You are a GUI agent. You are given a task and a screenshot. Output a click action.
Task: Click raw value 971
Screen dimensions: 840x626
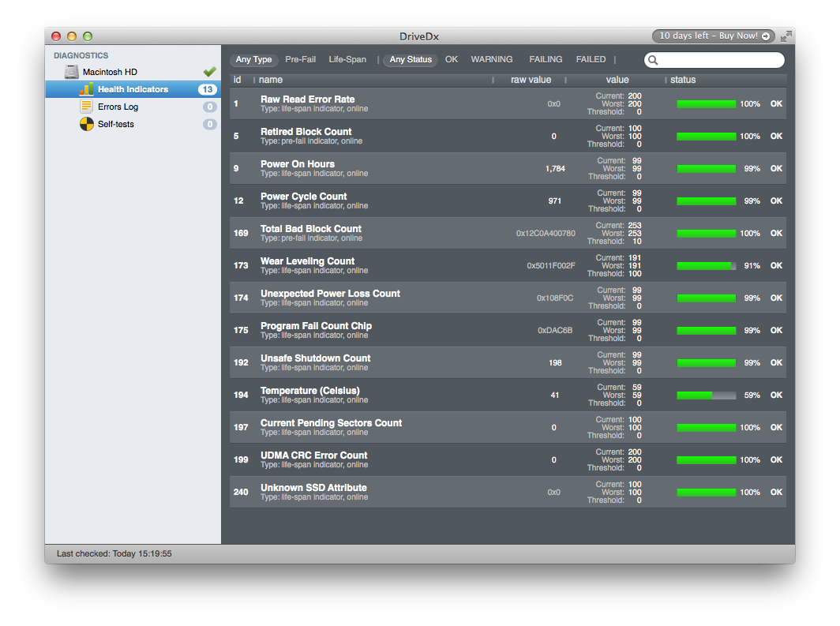[554, 201]
